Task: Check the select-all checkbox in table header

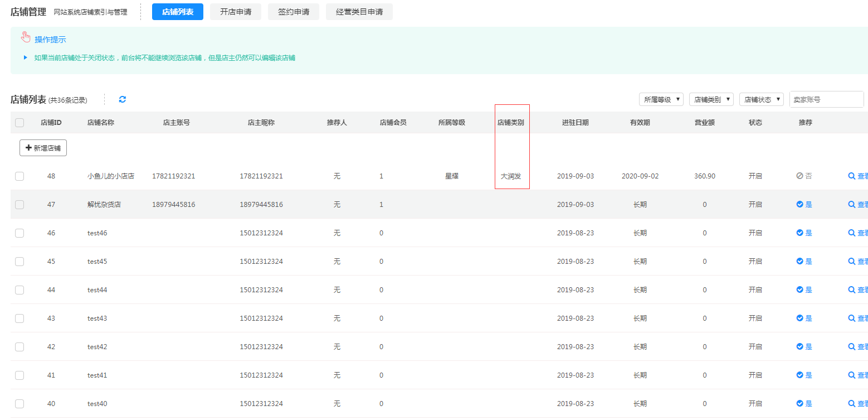Action: pyautogui.click(x=19, y=123)
